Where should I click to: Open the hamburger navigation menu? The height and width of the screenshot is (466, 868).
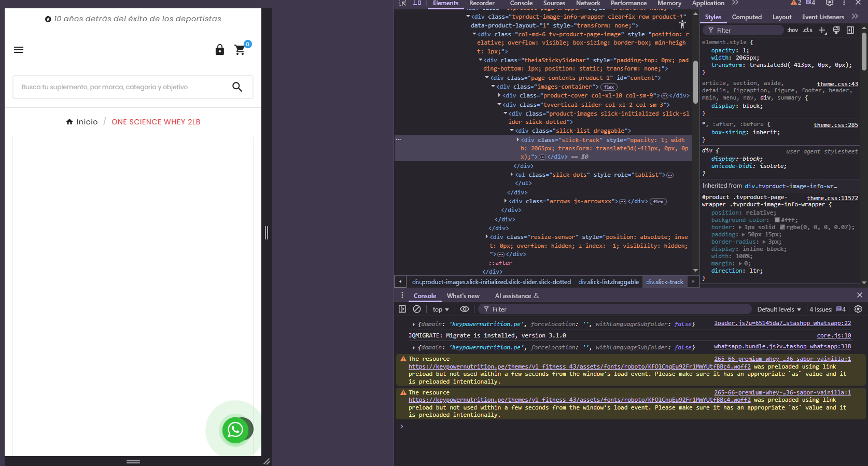pyautogui.click(x=19, y=50)
